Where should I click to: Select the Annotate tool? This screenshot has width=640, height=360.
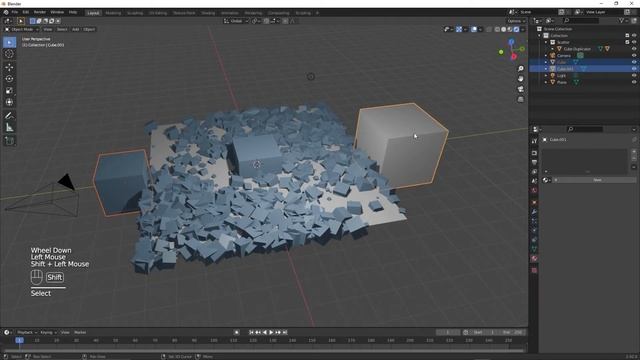tap(9, 116)
